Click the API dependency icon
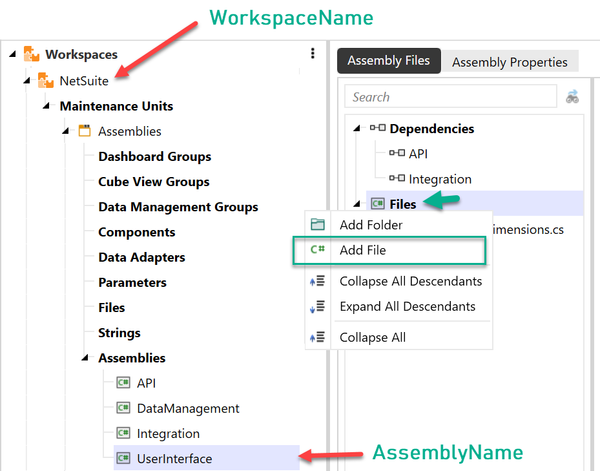The image size is (600, 471). tap(396, 154)
